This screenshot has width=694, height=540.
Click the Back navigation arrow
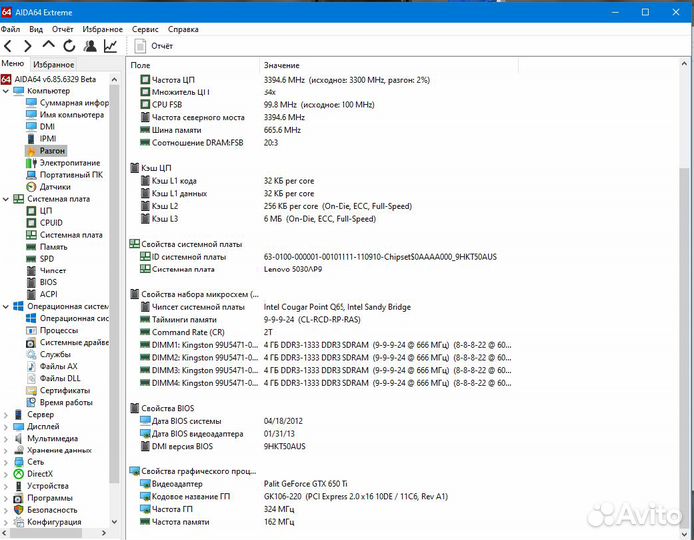[8, 46]
